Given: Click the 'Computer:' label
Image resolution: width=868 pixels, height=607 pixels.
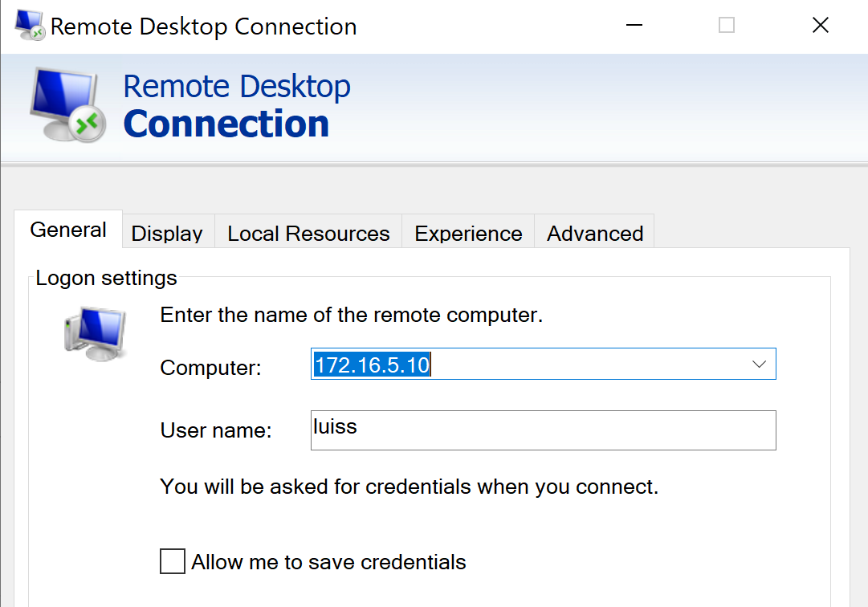Looking at the screenshot, I should point(210,368).
